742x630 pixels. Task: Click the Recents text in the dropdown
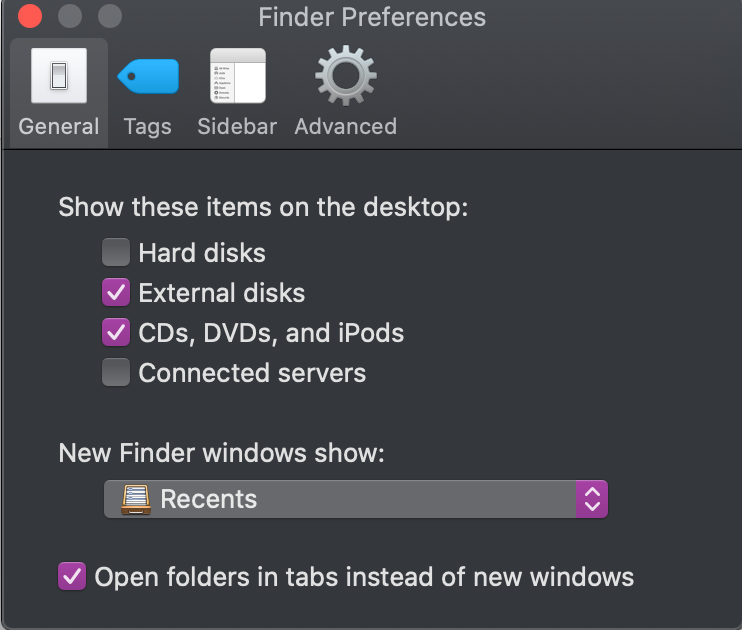(x=209, y=499)
